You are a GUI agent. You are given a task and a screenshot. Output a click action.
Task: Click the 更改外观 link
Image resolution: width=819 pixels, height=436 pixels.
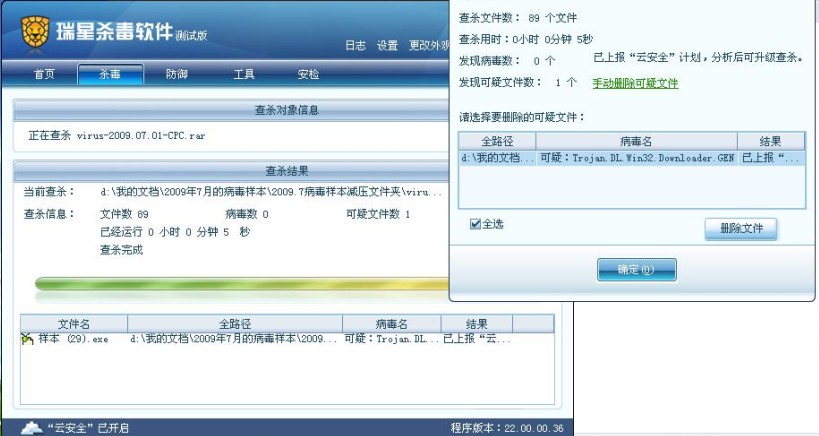coord(429,45)
